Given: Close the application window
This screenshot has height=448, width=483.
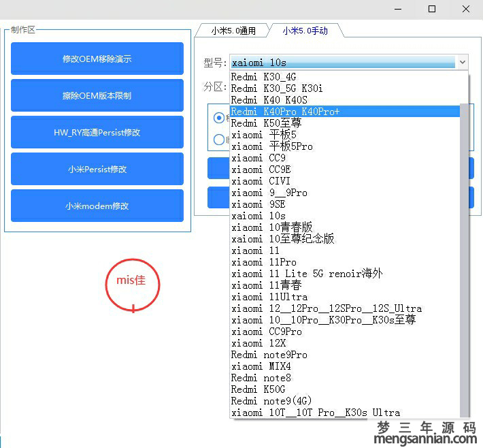Looking at the screenshot, I should 466,9.
